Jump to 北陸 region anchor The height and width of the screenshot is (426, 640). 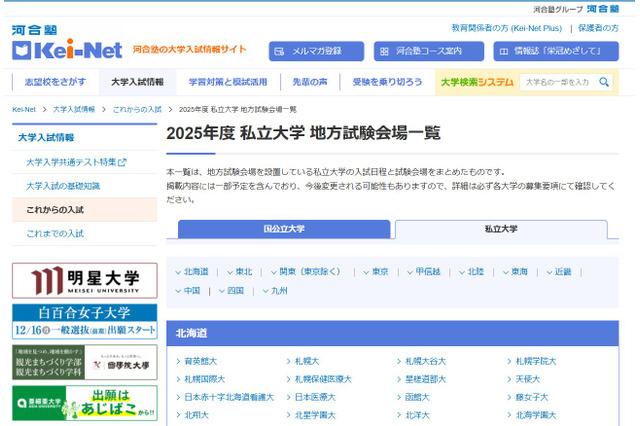(x=471, y=272)
